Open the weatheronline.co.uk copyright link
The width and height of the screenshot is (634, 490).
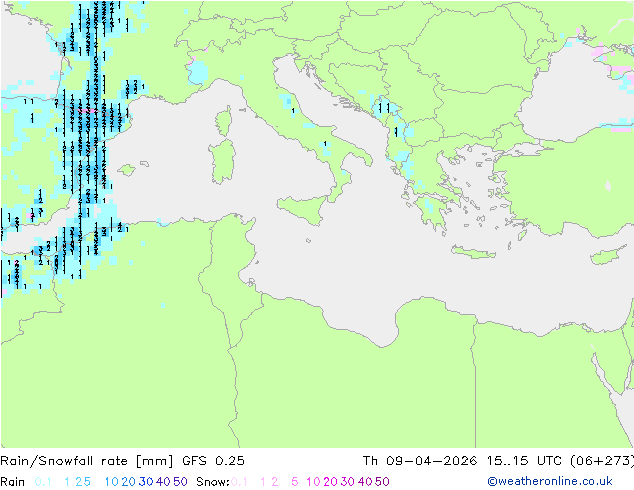pos(550,481)
